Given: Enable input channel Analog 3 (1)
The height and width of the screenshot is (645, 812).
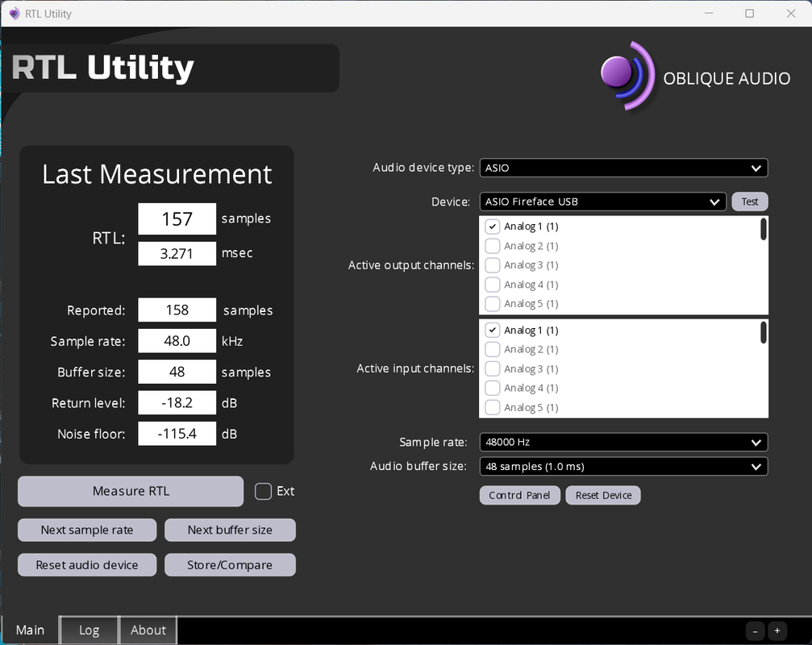Looking at the screenshot, I should pos(492,369).
